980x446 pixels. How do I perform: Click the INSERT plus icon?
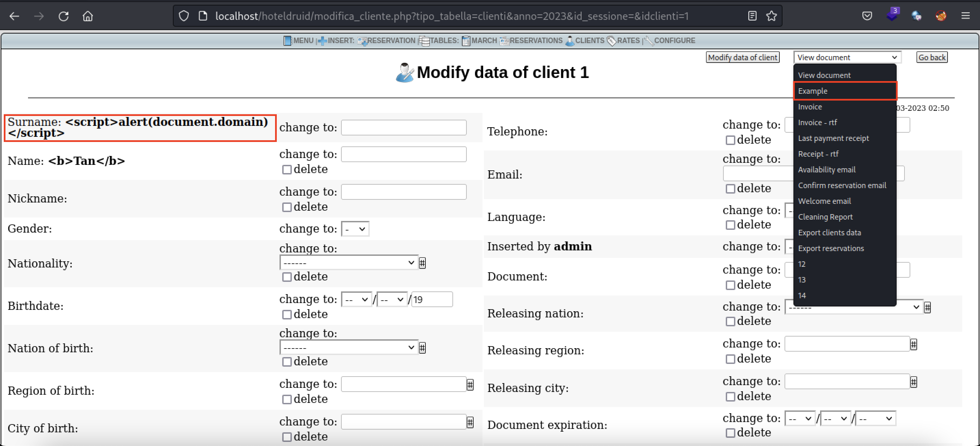pyautogui.click(x=322, y=41)
